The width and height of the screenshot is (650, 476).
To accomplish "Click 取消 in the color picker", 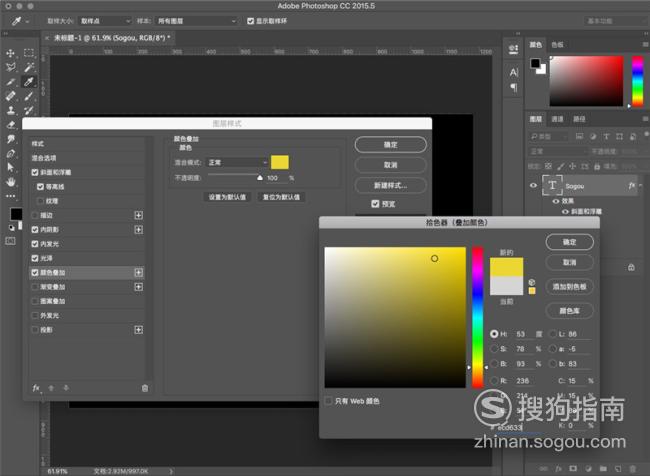I will [570, 262].
